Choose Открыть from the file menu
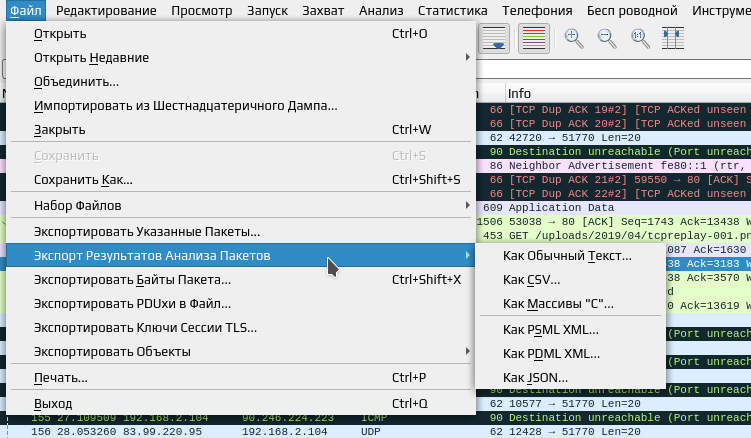Screen dimensions: 751x438 (x=241, y=34)
